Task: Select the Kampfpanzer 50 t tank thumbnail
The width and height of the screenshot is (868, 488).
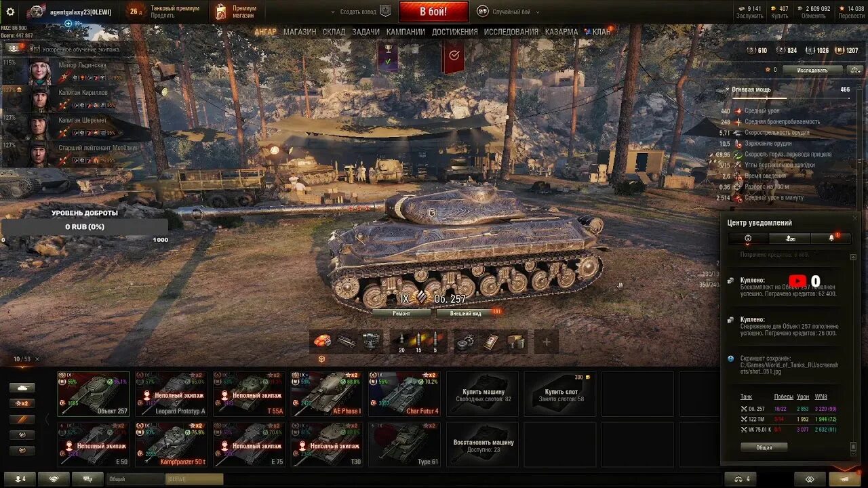Action: point(171,445)
